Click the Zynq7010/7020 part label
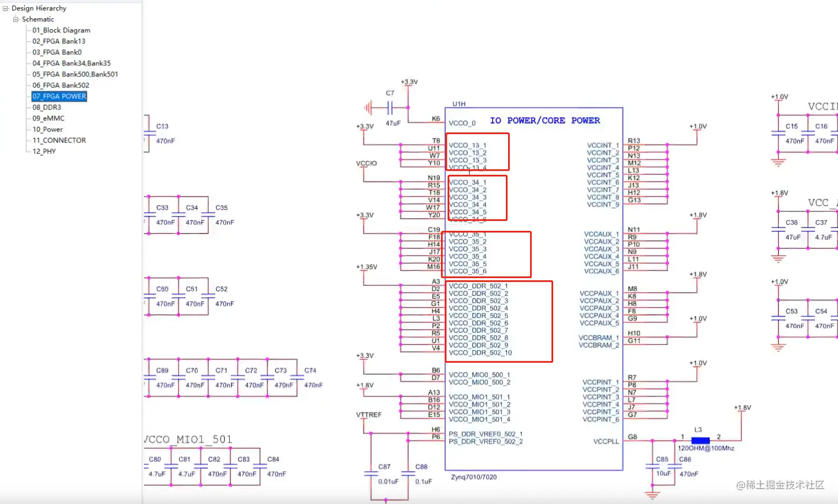This screenshot has width=838, height=504. click(474, 477)
